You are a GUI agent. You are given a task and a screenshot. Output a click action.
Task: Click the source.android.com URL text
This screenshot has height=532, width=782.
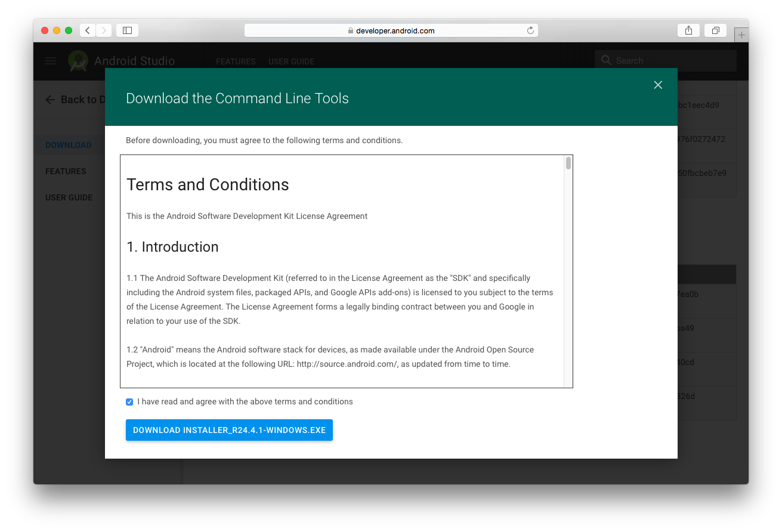[347, 364]
